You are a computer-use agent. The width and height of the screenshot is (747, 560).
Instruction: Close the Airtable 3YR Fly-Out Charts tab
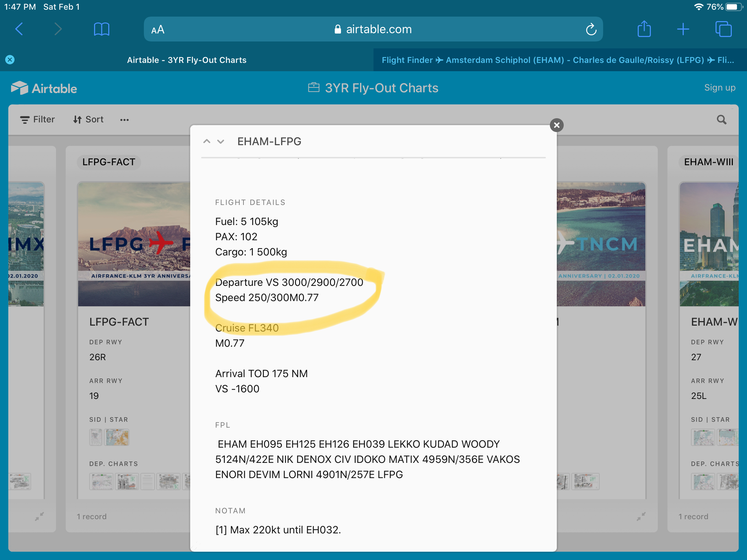coord(10,60)
